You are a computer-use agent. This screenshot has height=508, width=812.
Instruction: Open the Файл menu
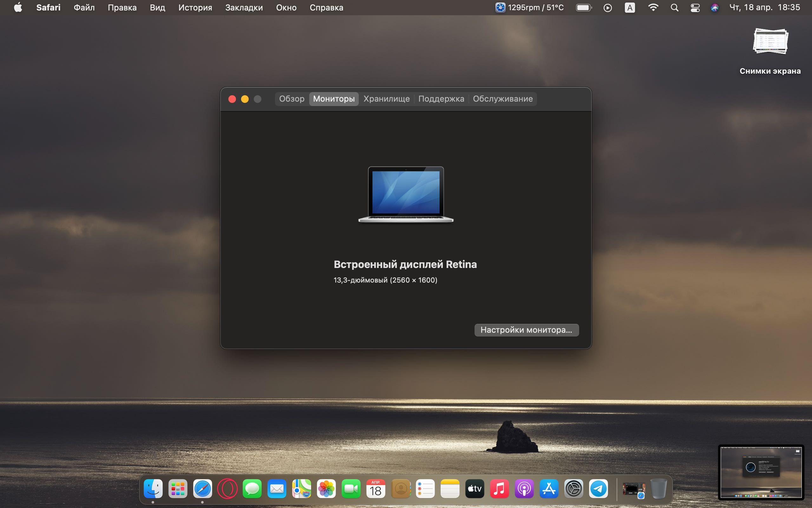click(84, 7)
